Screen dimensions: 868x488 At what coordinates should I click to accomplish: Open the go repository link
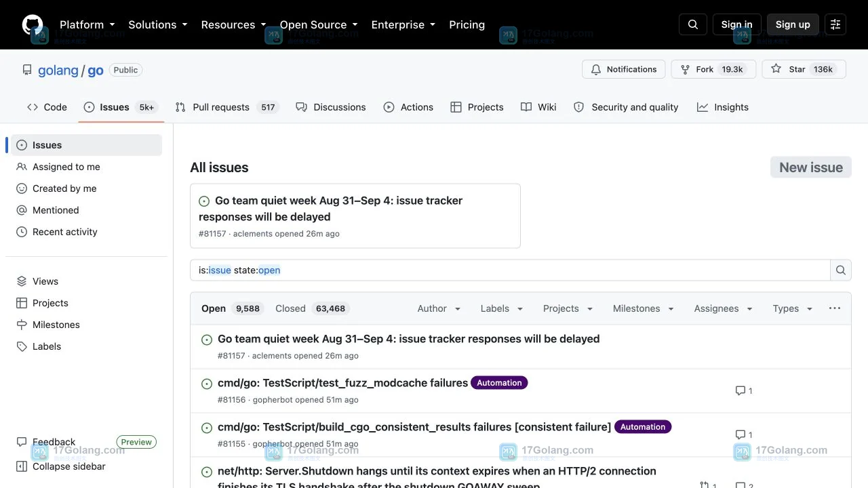(x=96, y=70)
